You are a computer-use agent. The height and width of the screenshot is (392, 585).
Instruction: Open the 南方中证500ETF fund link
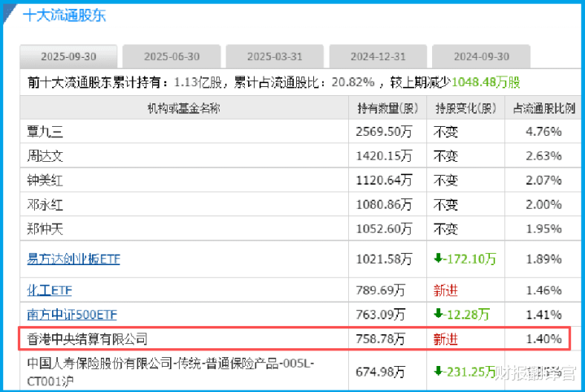72,315
